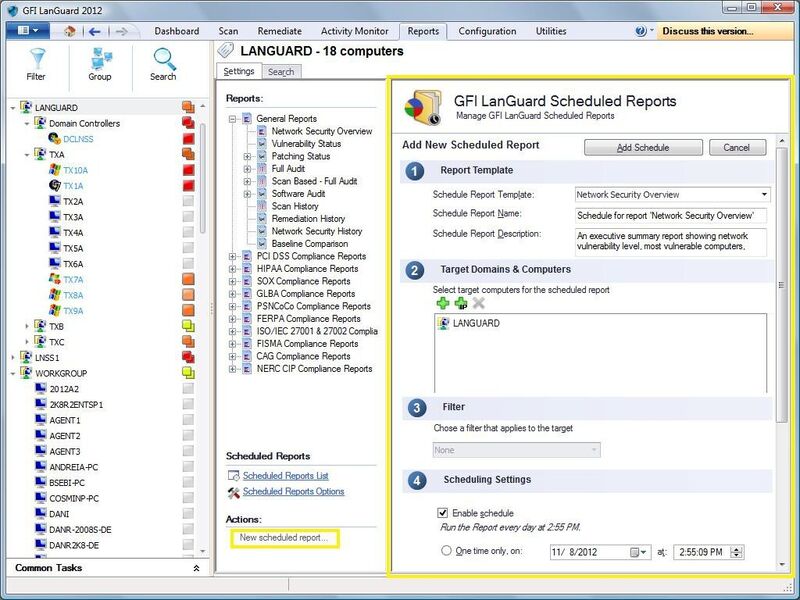
Task: Expand the TXB group in tree
Action: [27, 327]
